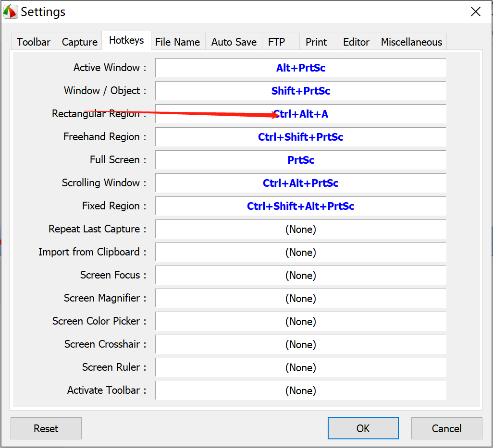Select the Screen Ruler hotkey field
493x448 pixels.
(301, 367)
